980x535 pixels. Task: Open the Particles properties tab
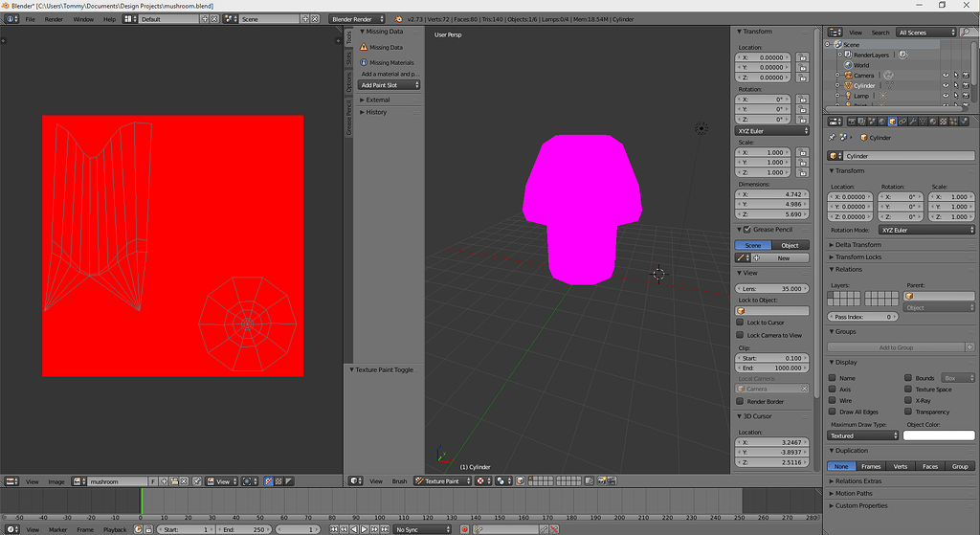point(953,122)
